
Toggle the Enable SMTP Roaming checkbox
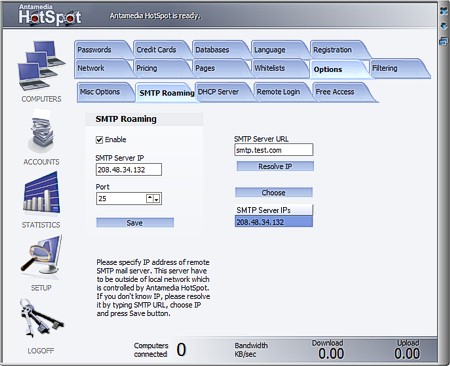(x=99, y=140)
